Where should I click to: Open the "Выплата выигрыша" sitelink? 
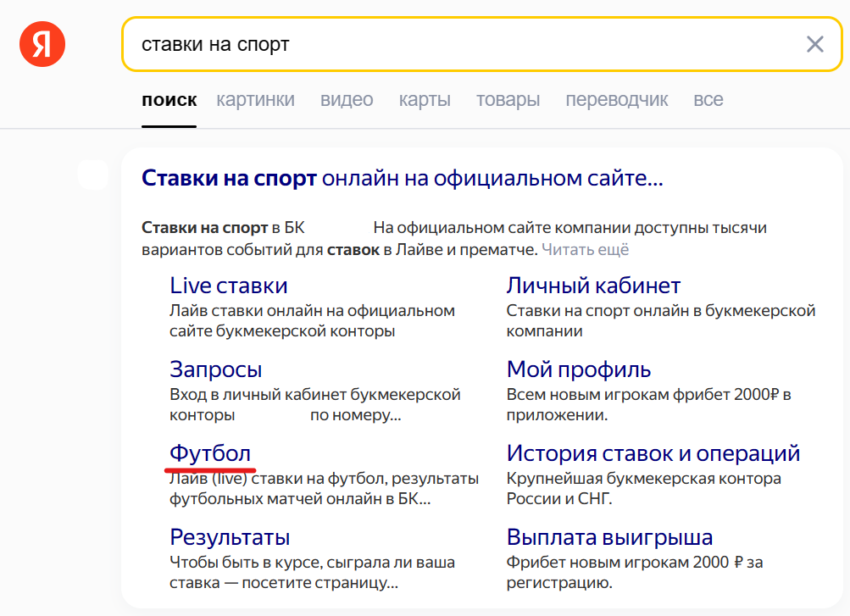pyautogui.click(x=610, y=537)
